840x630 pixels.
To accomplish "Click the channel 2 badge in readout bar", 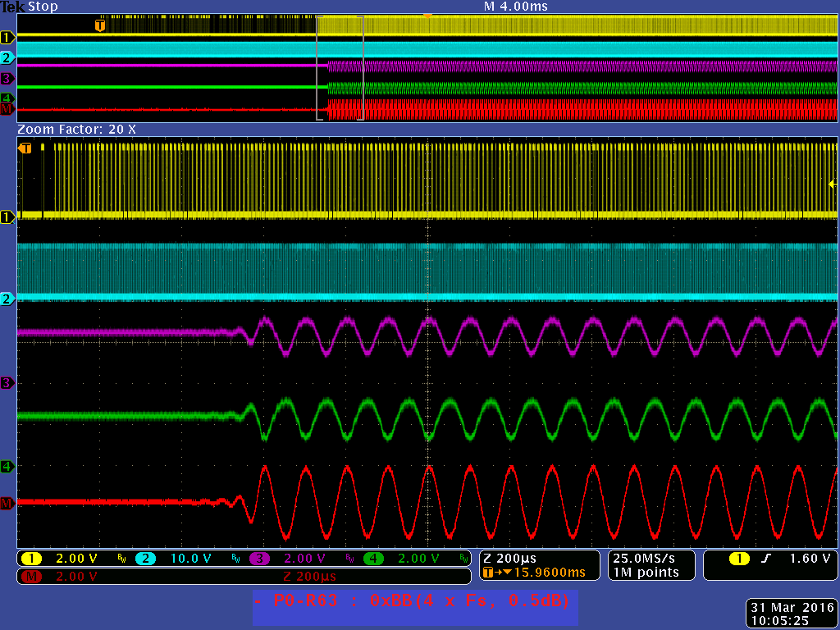I will (x=145, y=559).
